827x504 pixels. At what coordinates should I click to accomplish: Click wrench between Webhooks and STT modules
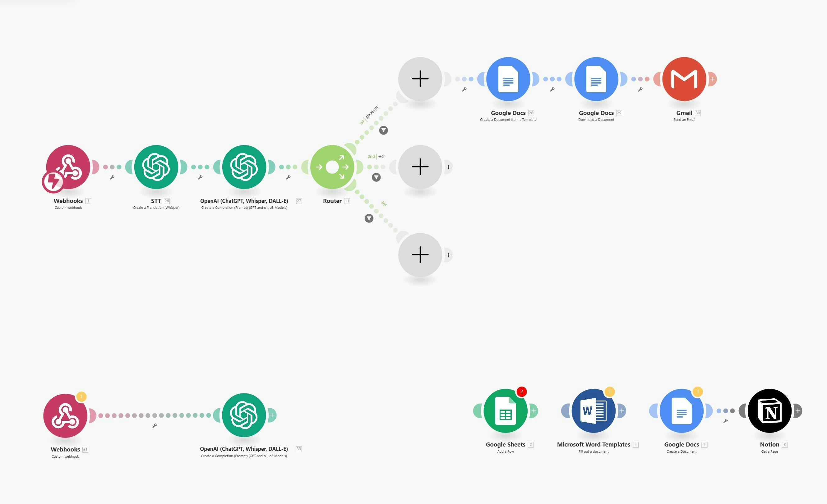pos(112,177)
